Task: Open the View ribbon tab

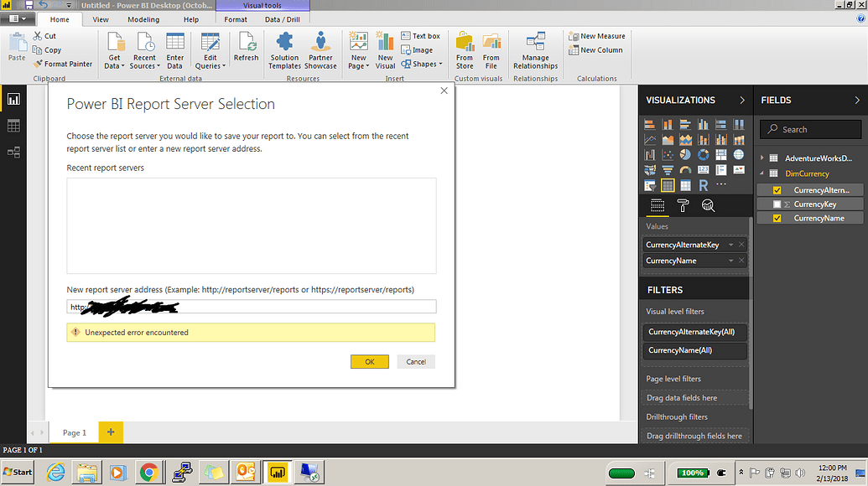Action: coord(101,19)
